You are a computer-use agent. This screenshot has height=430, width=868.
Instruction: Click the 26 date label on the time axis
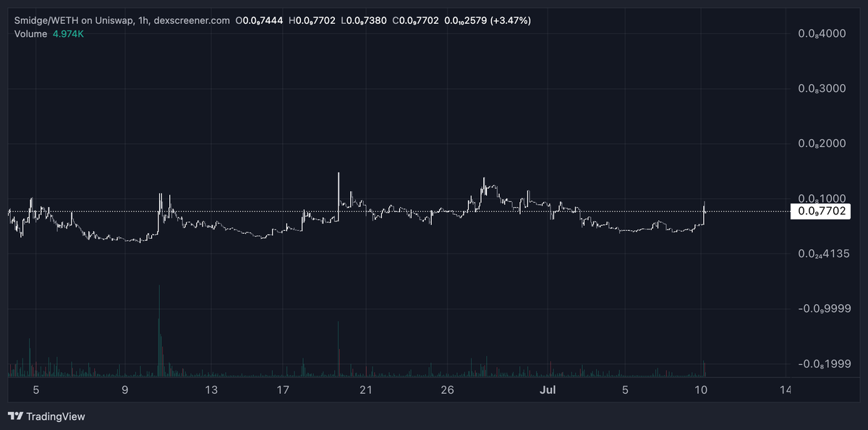pos(447,389)
